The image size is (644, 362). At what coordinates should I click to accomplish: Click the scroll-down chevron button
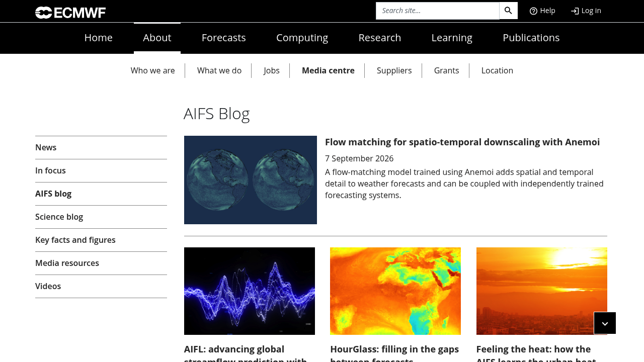[x=605, y=323]
